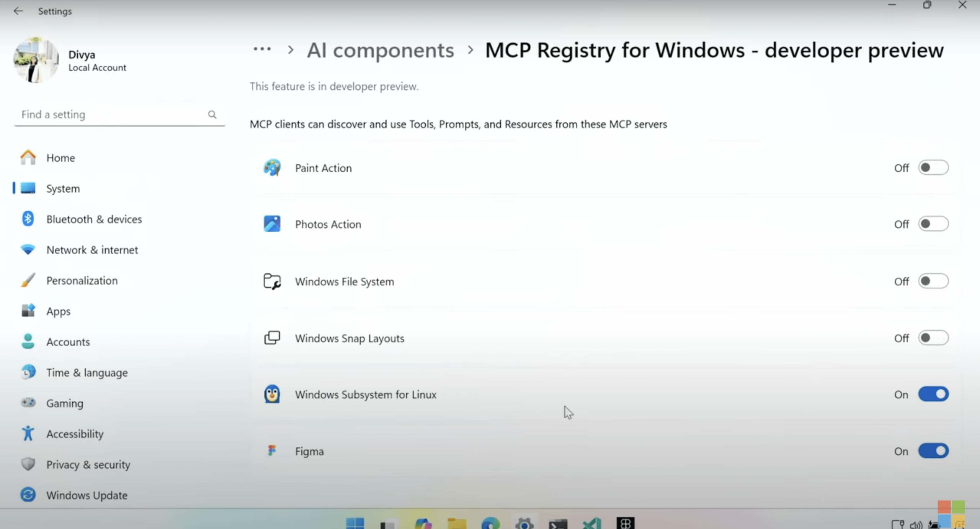Open the Apps settings category
This screenshot has height=529, width=980.
click(119, 311)
